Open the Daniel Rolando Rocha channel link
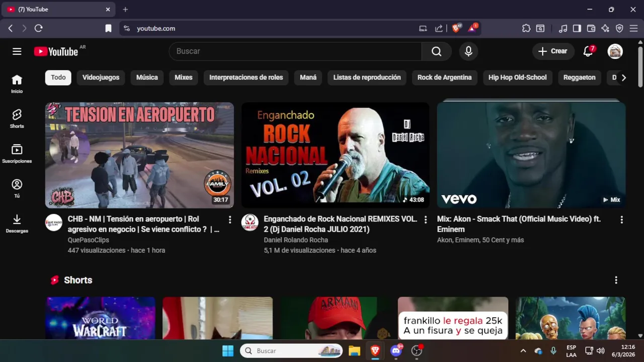The height and width of the screenshot is (362, 644). [x=296, y=240]
